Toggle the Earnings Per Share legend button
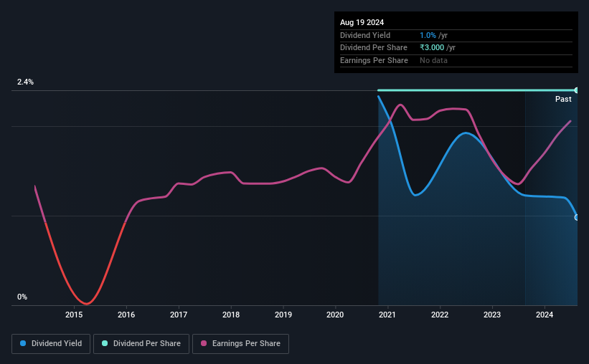The image size is (589, 364). 240,344
